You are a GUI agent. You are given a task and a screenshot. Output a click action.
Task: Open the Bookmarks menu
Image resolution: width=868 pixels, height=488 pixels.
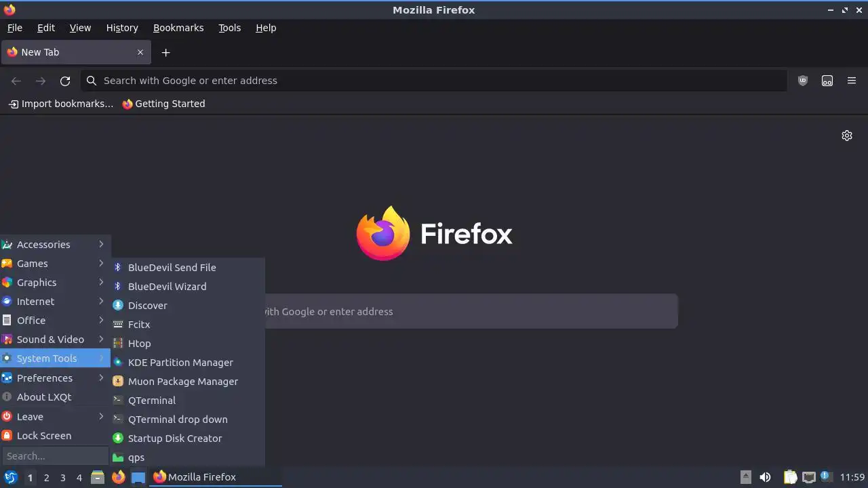click(x=178, y=28)
